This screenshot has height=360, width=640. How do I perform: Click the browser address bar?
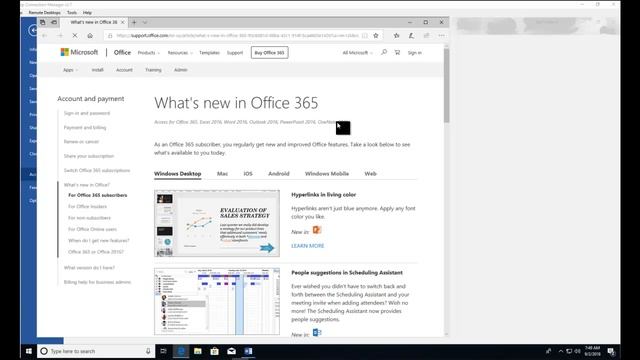click(237, 36)
